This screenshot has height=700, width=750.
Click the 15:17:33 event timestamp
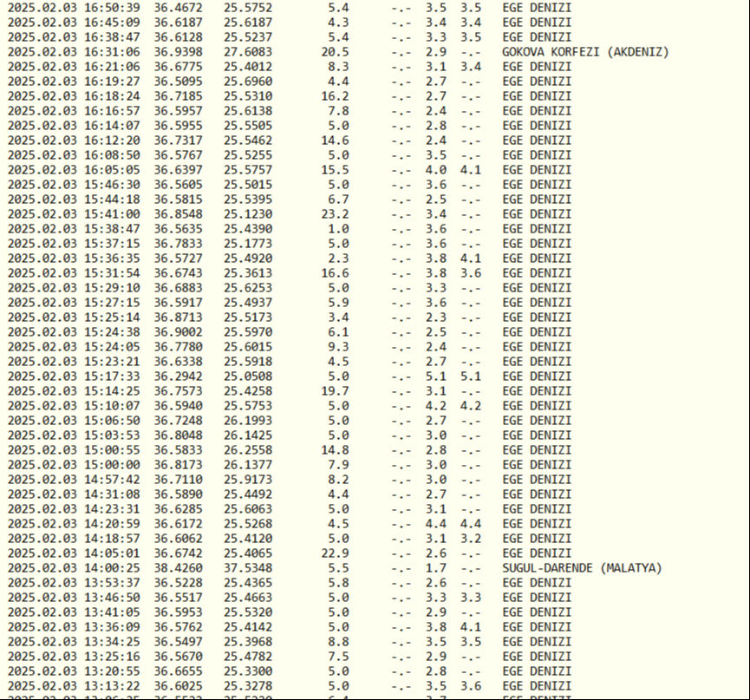point(113,376)
